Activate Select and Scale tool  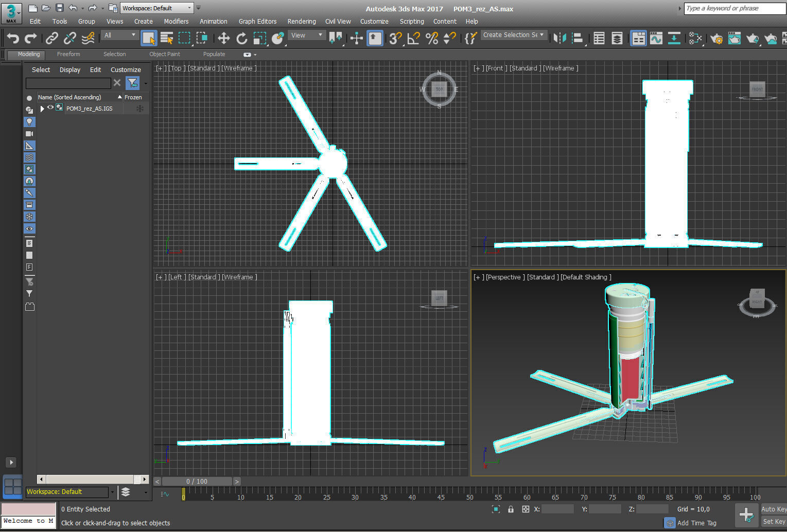(259, 38)
